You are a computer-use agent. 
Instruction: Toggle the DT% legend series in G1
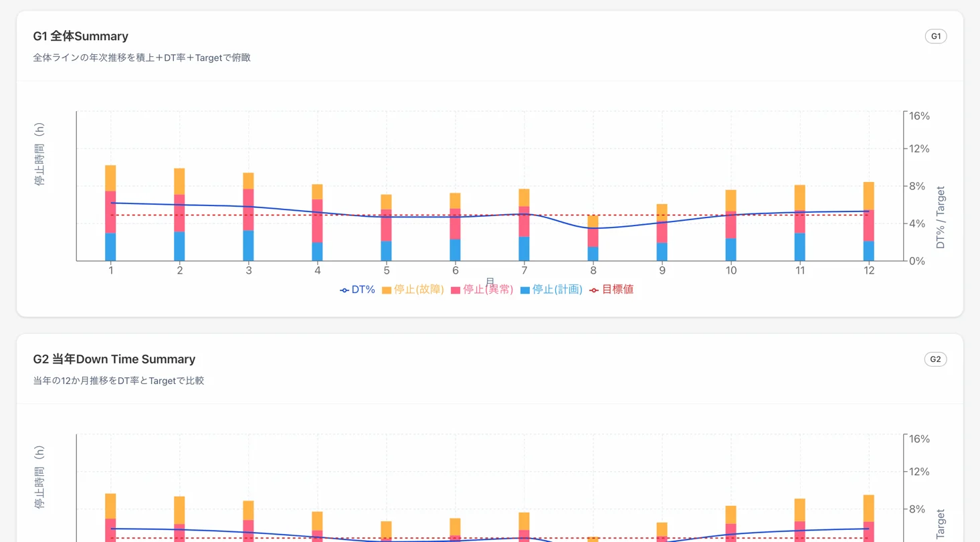tap(357, 290)
